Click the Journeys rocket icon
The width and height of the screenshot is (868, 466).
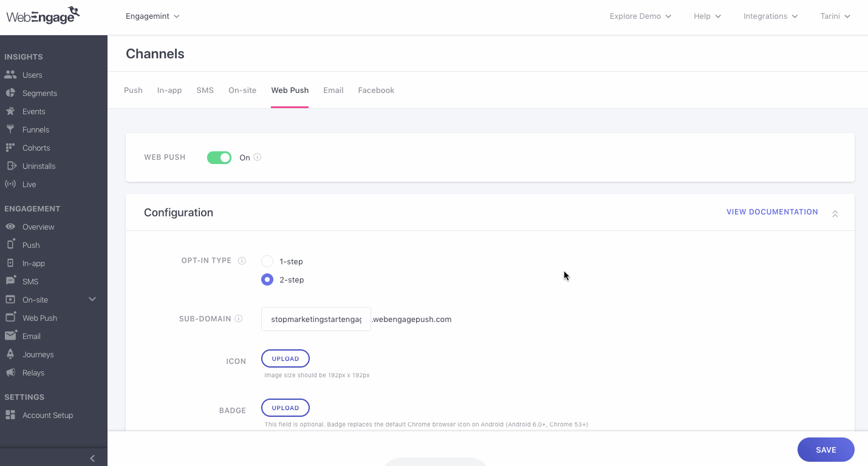pos(10,354)
